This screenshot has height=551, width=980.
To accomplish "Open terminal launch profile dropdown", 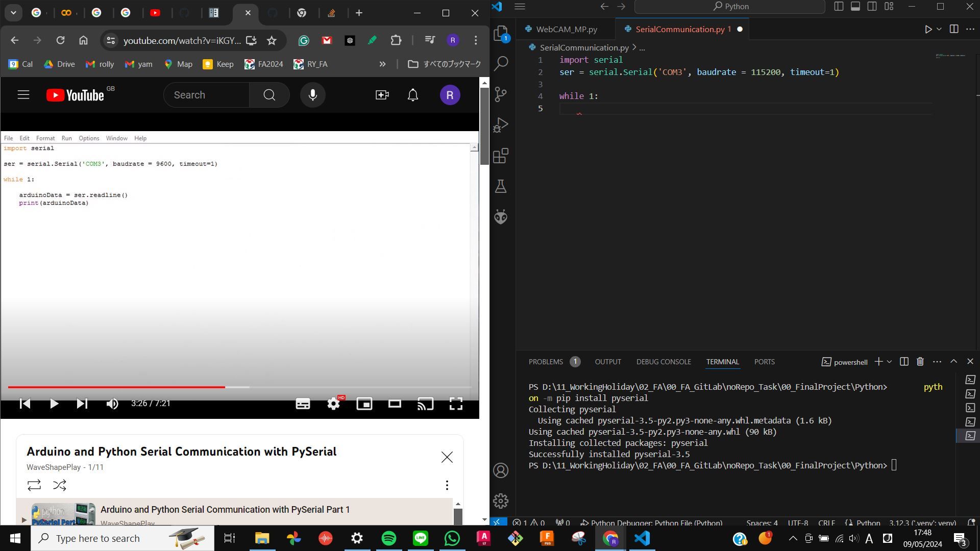I will (x=890, y=362).
